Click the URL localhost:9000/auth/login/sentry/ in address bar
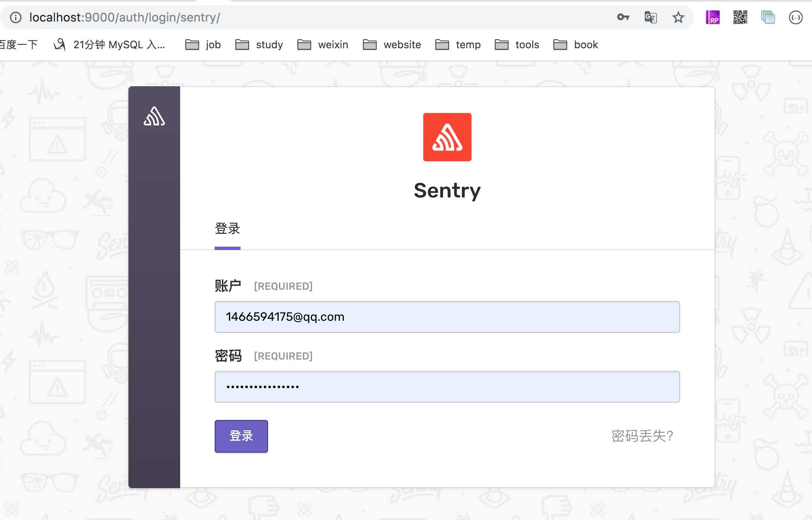This screenshot has width=812, height=520. tap(125, 17)
